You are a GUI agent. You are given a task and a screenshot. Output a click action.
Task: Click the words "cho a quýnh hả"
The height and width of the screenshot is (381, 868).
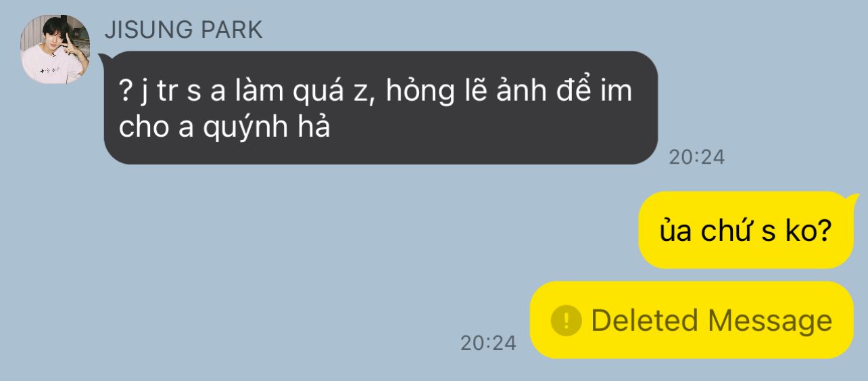point(224,127)
